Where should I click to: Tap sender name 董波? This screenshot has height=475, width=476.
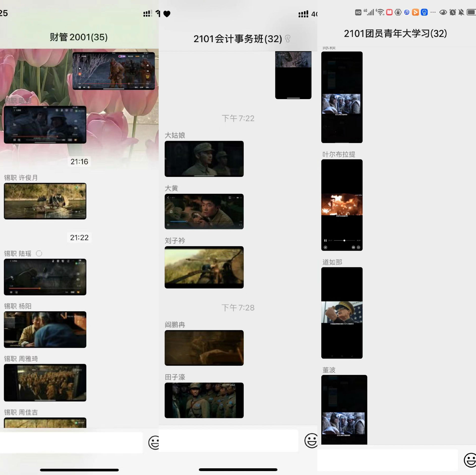tap(329, 370)
